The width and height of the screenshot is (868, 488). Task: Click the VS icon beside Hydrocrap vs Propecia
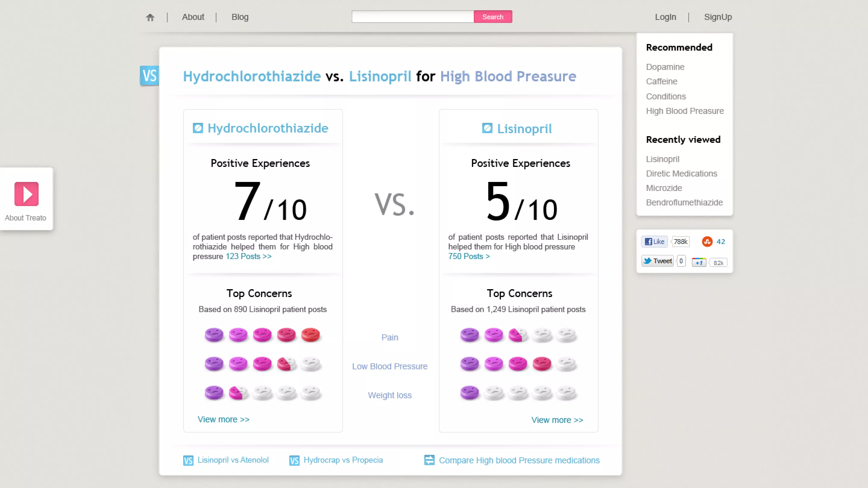click(294, 460)
